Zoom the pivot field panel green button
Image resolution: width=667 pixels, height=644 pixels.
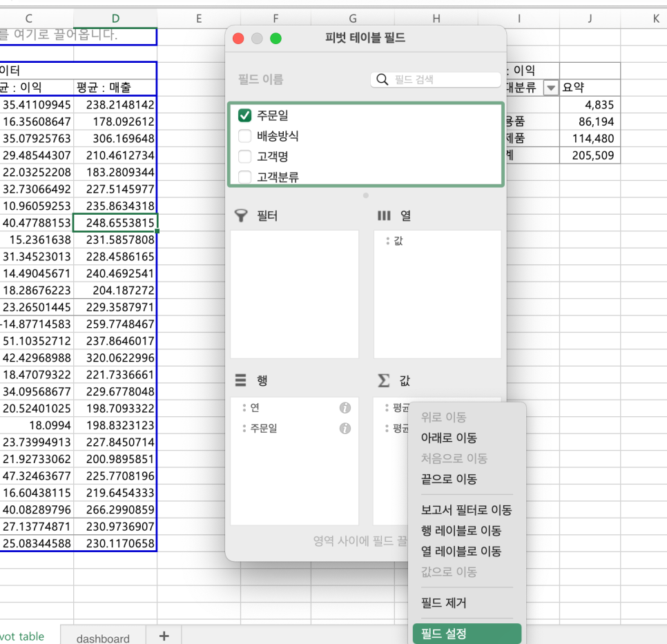click(x=275, y=39)
